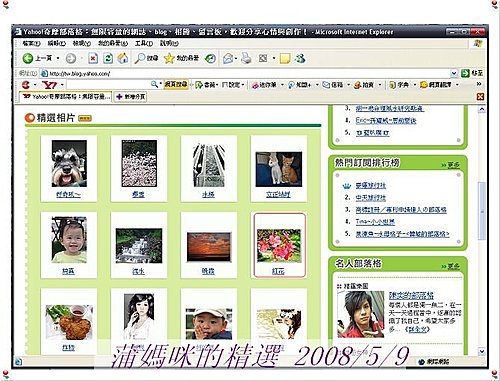Open the Back button history dropdown arrow
The height and width of the screenshot is (381, 500).
58,59
